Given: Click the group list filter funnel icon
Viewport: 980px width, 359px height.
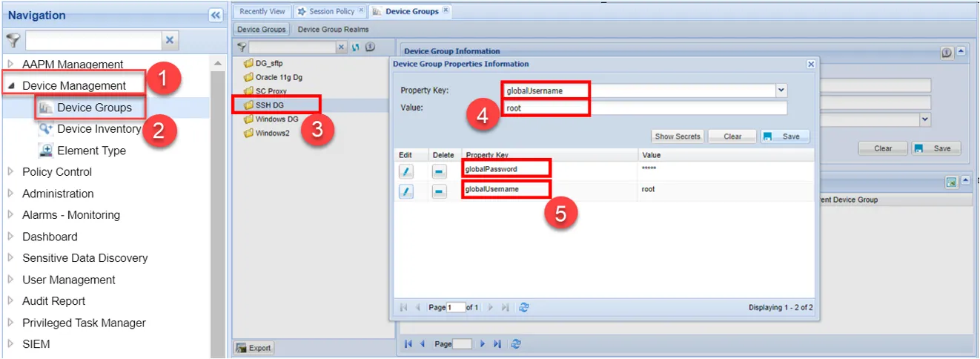Looking at the screenshot, I should (241, 47).
